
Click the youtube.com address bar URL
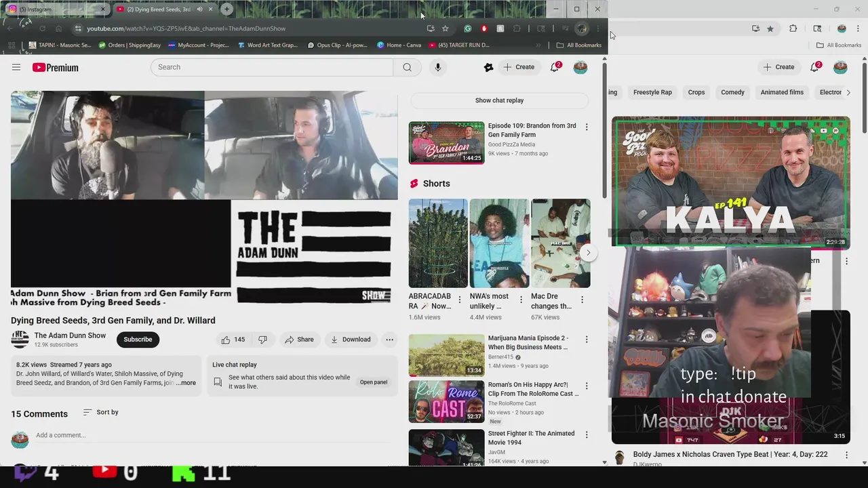(186, 28)
